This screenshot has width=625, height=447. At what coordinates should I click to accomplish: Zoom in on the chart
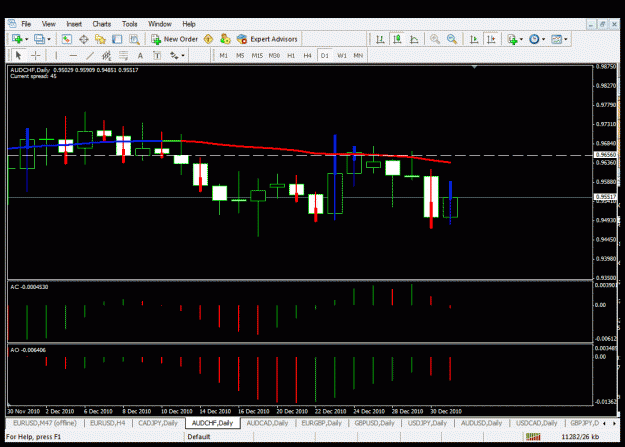(x=434, y=39)
